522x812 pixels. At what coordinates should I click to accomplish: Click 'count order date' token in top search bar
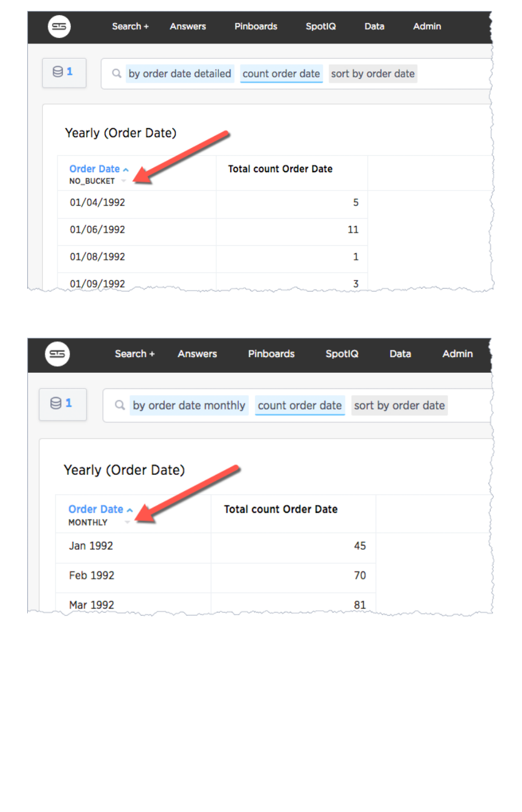point(281,74)
